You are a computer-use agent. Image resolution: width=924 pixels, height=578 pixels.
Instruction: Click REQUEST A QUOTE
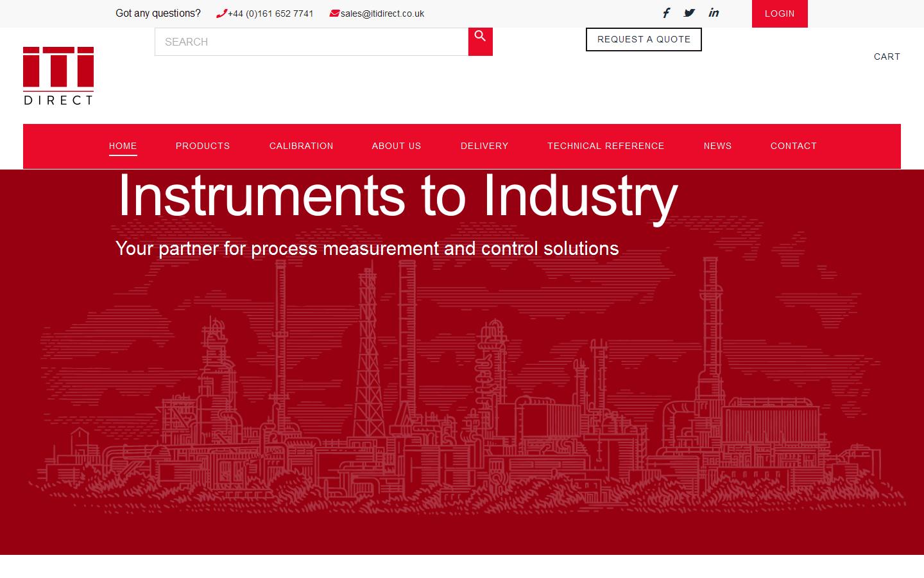(x=644, y=39)
